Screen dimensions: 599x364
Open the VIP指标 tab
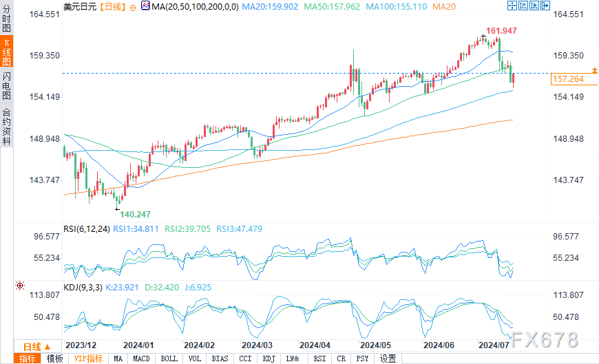[88, 358]
